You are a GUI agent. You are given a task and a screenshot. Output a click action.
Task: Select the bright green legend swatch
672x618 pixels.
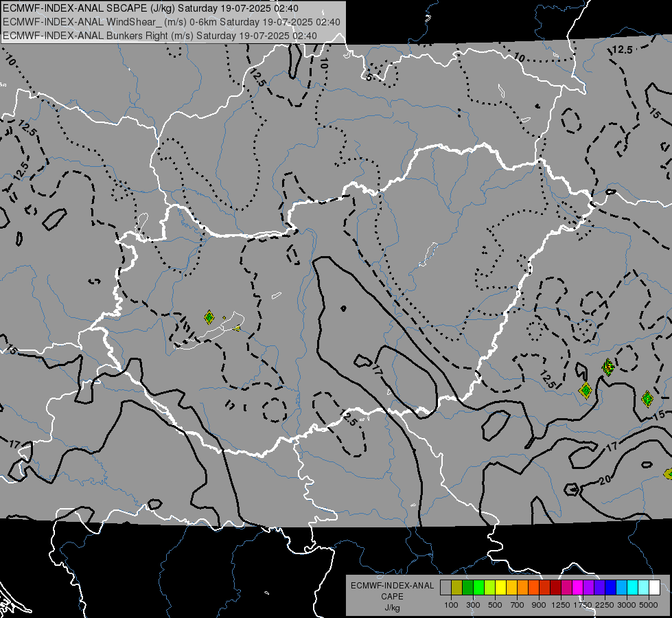(x=478, y=587)
